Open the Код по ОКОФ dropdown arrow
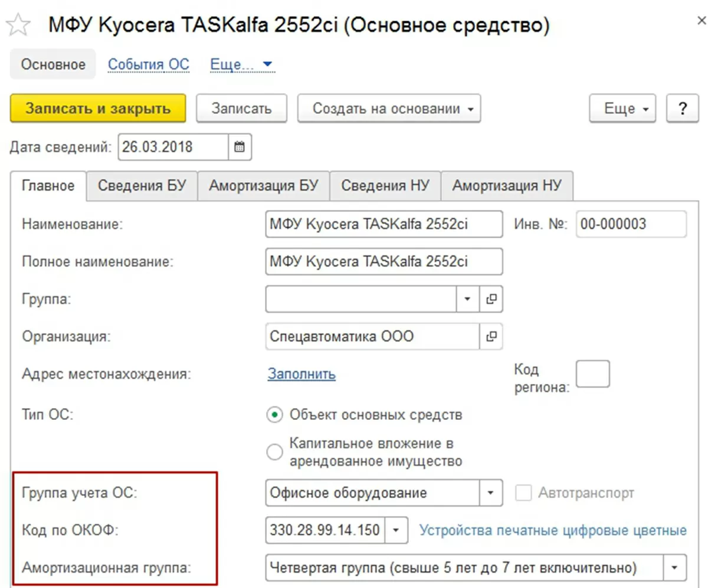 [x=396, y=530]
